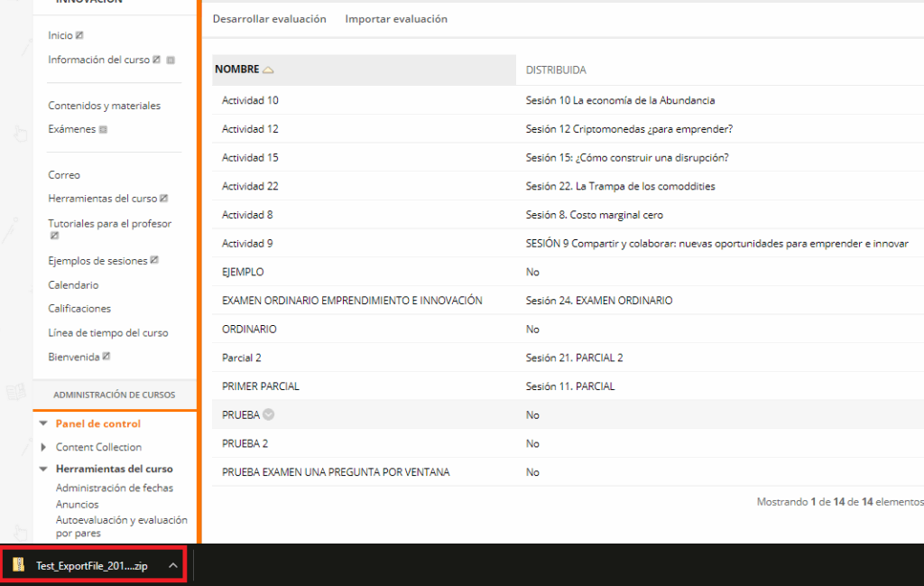
Task: Click the second icon after Información del curso
Action: pos(171,60)
